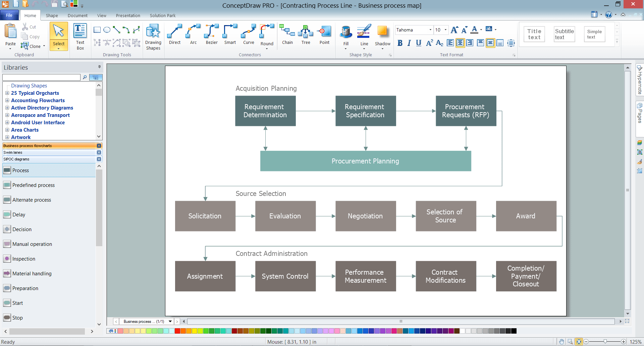Expand the Area Charts library entry
This screenshot has width=644, height=346.
coord(7,130)
